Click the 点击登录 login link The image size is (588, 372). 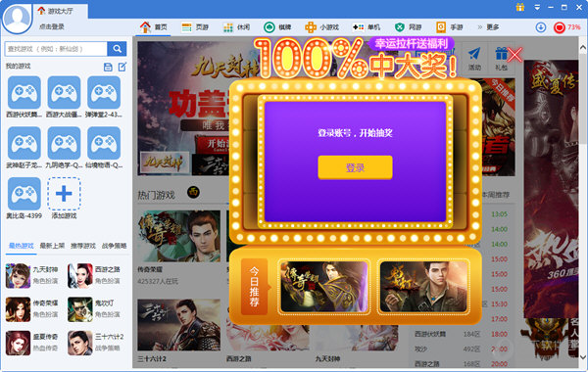point(52,26)
